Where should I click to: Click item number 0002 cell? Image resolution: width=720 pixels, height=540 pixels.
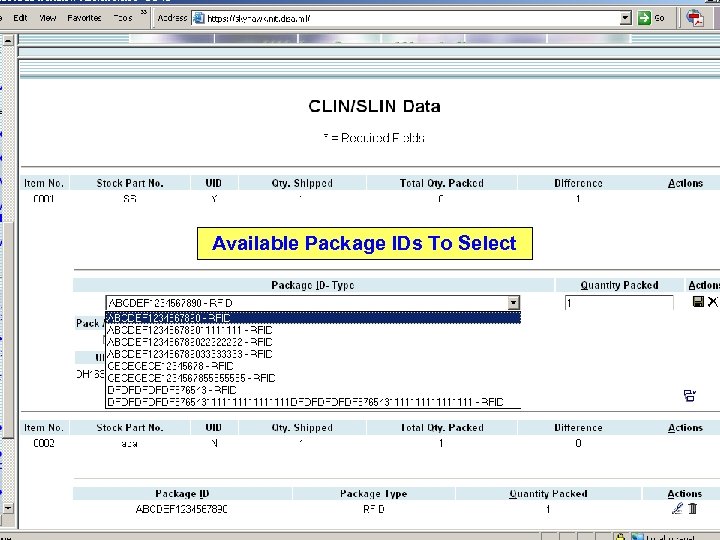pyautogui.click(x=44, y=443)
